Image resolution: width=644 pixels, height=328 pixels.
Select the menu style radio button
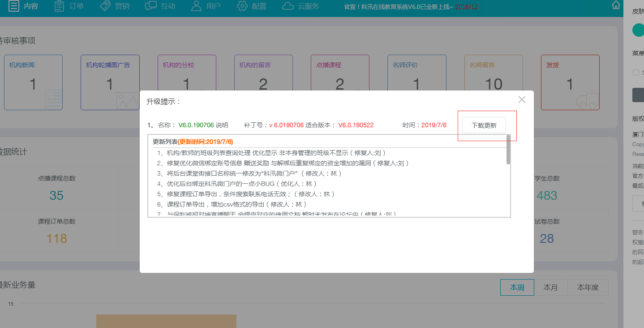coord(636,73)
